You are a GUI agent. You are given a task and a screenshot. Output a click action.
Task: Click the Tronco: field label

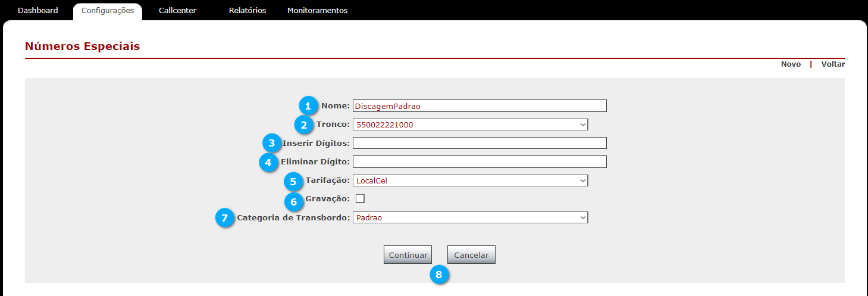(333, 124)
